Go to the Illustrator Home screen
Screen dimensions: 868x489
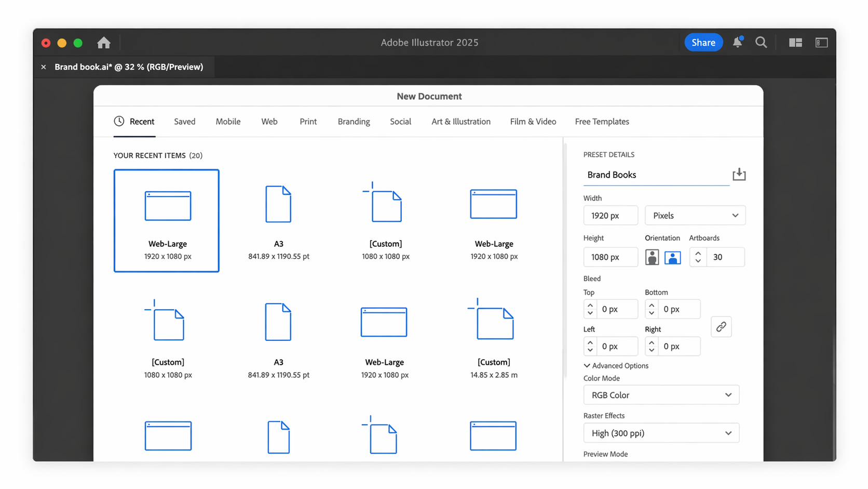(104, 43)
